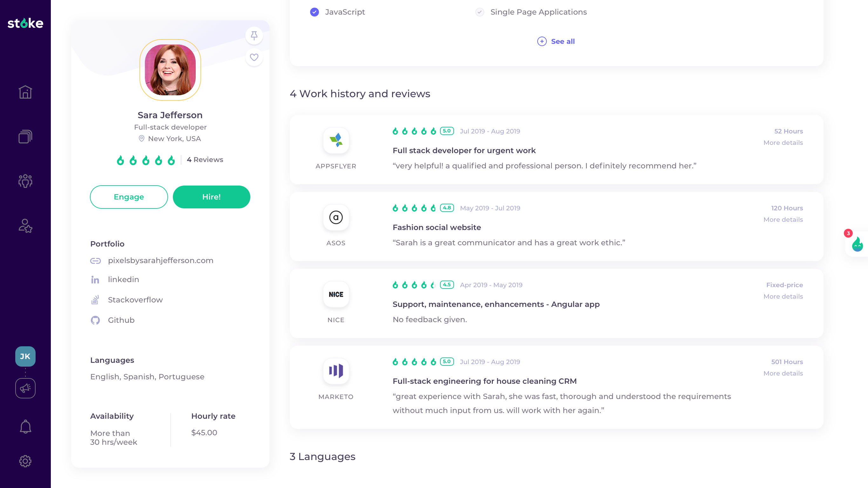Image resolution: width=868 pixels, height=488 pixels.
Task: Click the Engage button
Action: click(x=129, y=197)
